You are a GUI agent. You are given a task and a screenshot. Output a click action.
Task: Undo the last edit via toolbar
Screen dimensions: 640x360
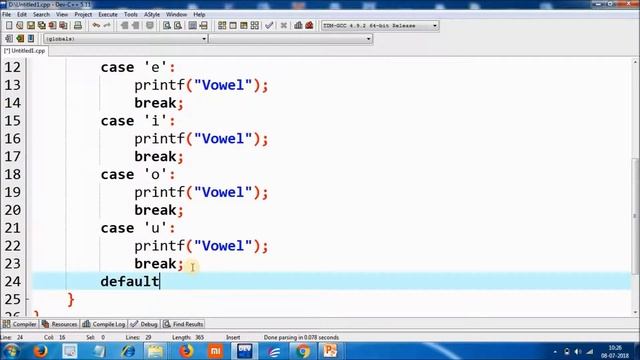point(96,25)
